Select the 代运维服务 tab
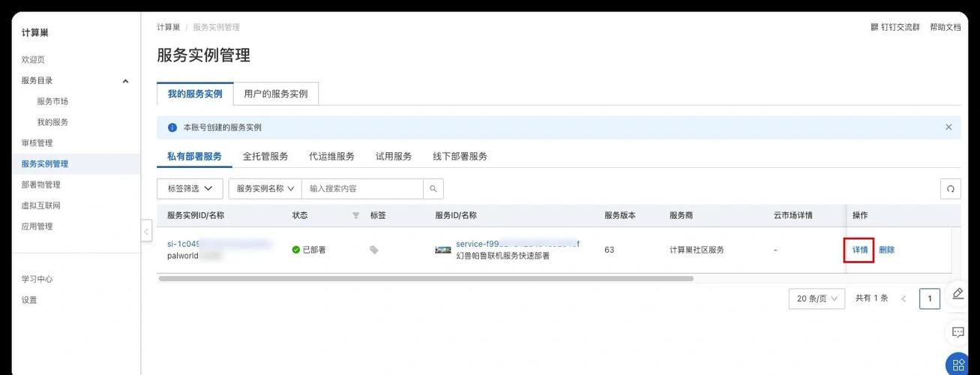 click(x=331, y=156)
